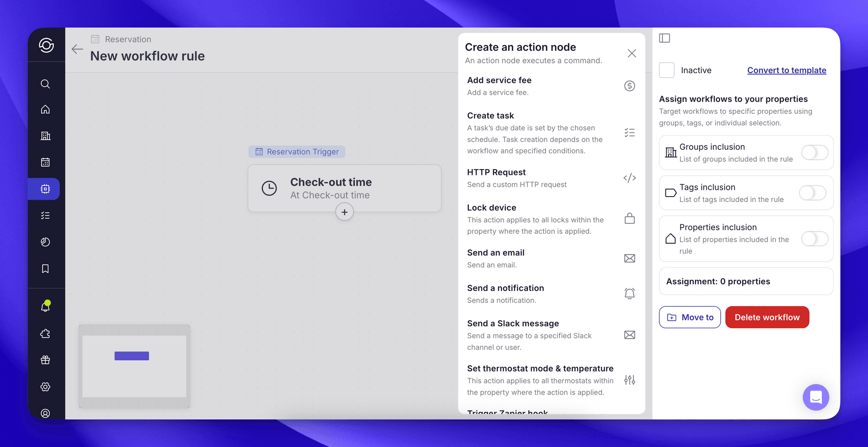Add a node after the Check-out time trigger
This screenshot has height=447, width=868.
[344, 212]
